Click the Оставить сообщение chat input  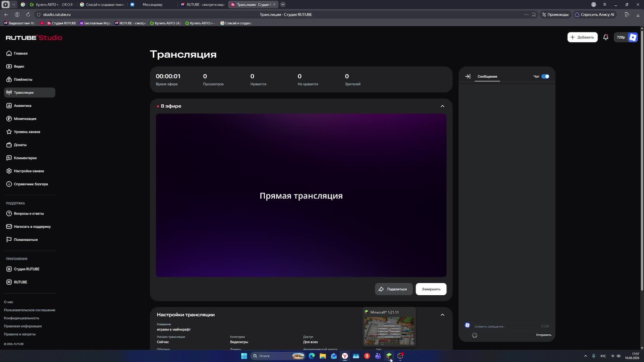506,326
